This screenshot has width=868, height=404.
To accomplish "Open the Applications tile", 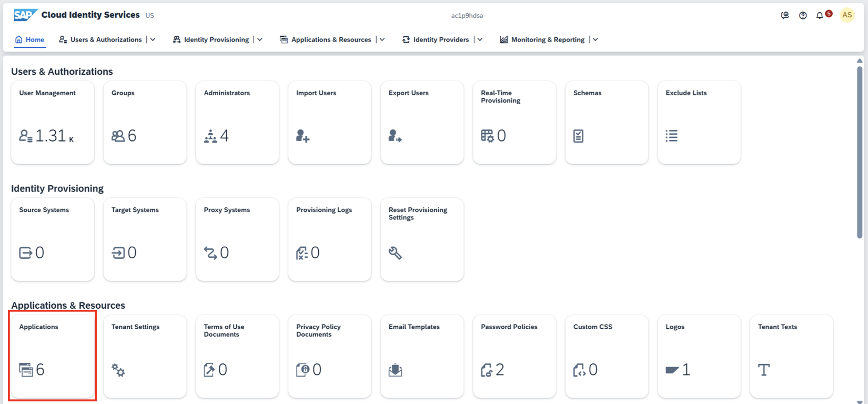I will 53,356.
